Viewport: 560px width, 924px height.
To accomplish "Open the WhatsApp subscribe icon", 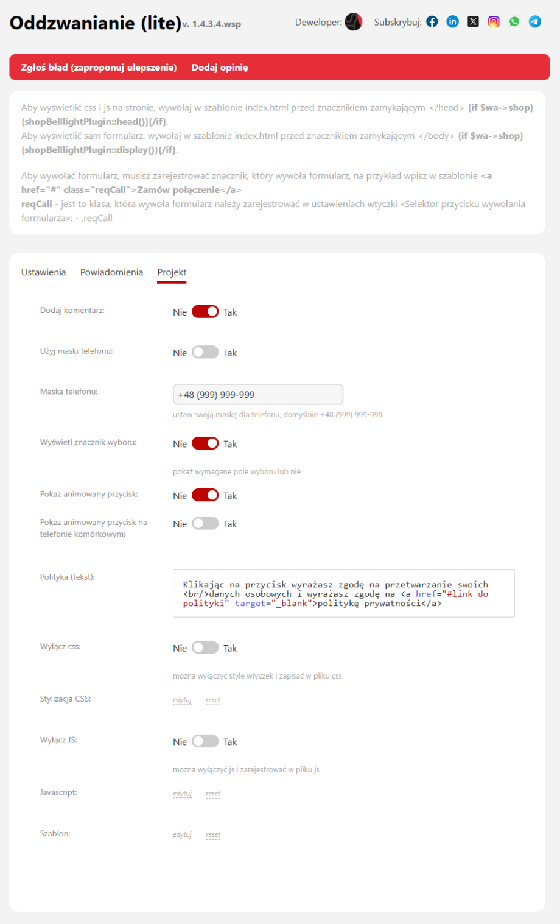I will coord(514,22).
